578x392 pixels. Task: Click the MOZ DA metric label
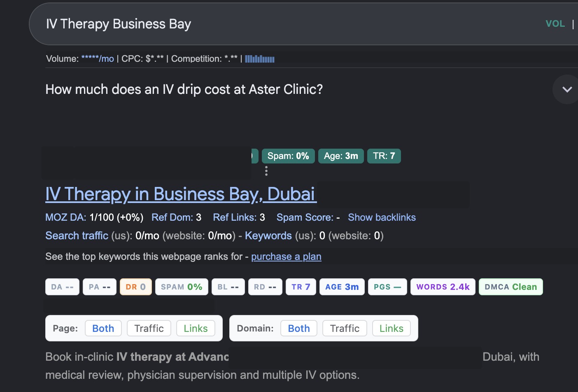coord(66,217)
